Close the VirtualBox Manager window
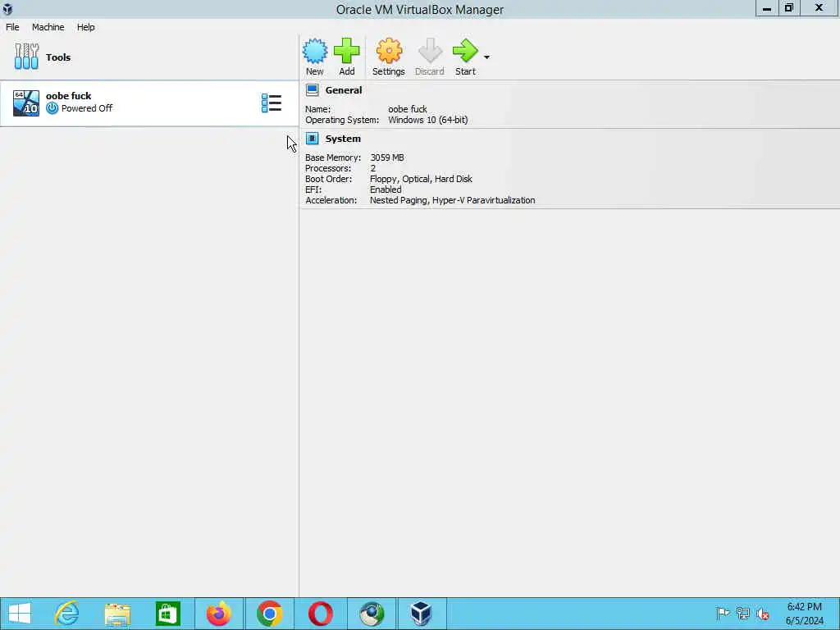840x630 pixels. click(819, 8)
